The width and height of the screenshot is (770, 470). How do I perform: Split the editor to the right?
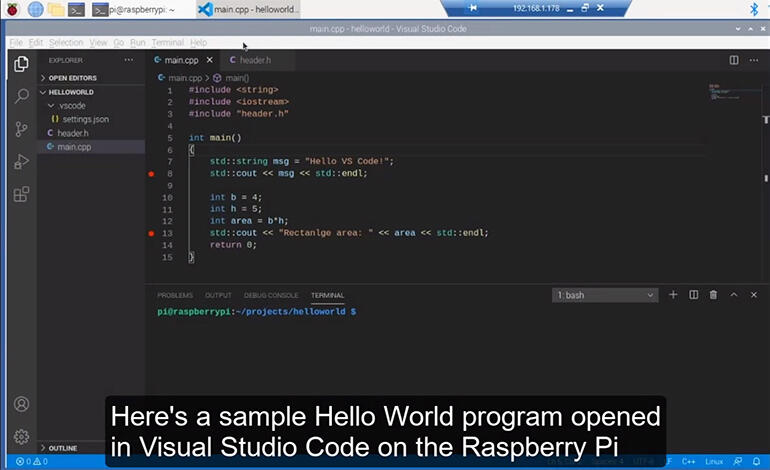pyautogui.click(x=734, y=60)
